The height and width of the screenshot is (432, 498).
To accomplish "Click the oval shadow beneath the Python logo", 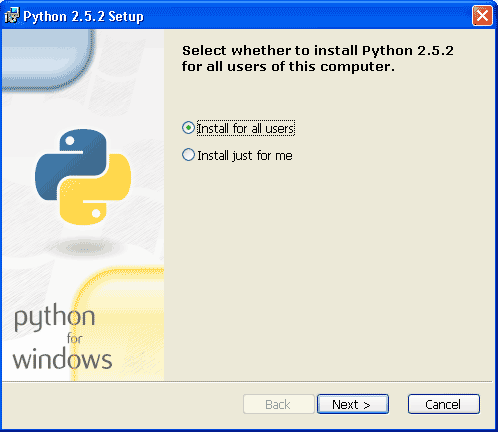I will [x=83, y=248].
